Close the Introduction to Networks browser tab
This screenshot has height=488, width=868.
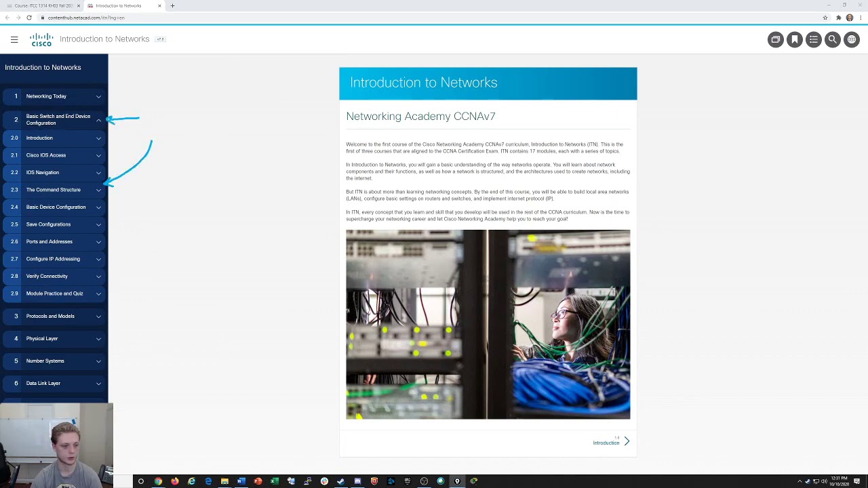(159, 5)
